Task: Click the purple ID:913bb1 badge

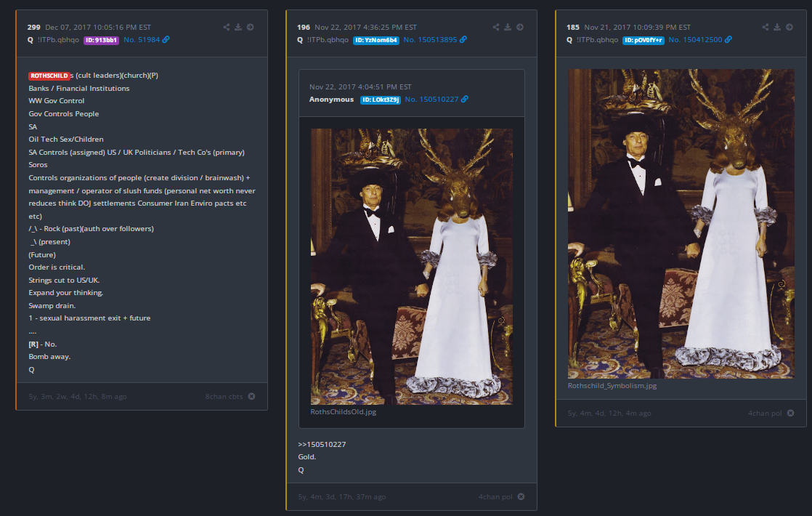Action: tap(102, 40)
